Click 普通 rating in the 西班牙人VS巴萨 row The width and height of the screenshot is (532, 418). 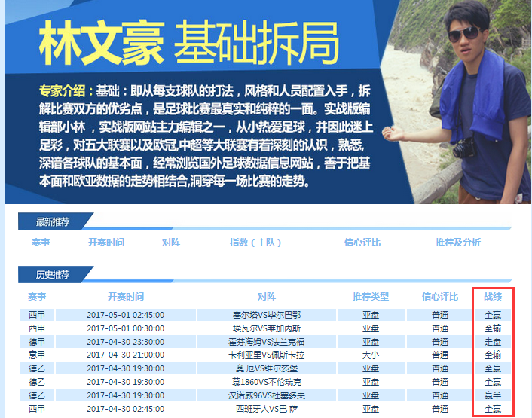[440, 409]
